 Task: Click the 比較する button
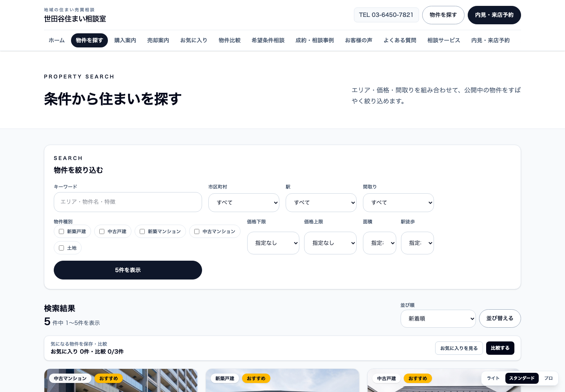coord(500,348)
